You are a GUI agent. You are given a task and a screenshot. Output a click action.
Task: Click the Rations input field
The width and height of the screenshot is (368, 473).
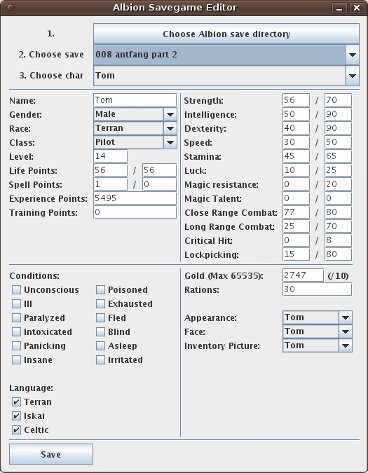(x=317, y=289)
